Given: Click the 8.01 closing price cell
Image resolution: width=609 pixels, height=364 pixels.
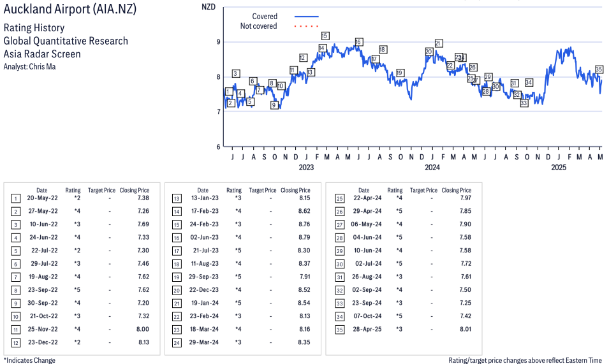Looking at the screenshot, I should pos(466,329).
